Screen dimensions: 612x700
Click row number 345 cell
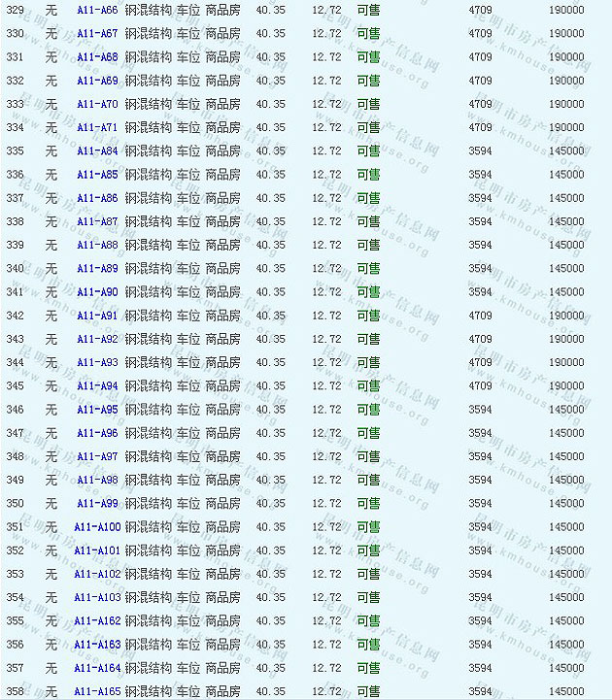16,385
